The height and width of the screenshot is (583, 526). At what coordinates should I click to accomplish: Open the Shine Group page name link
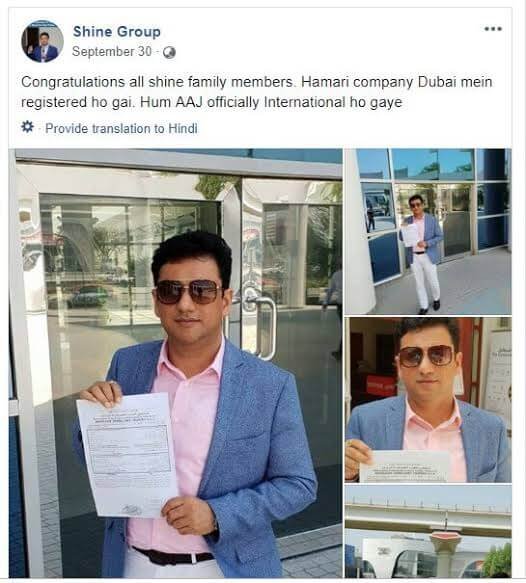pos(117,32)
